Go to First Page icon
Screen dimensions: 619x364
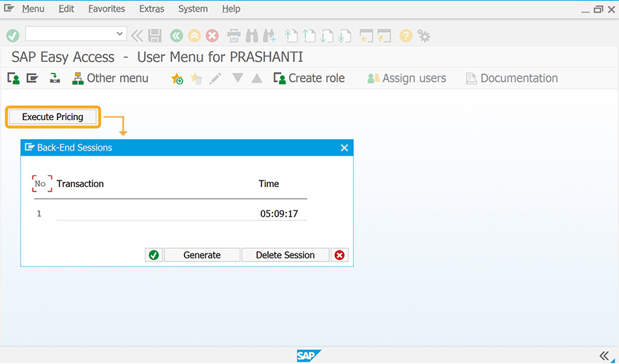(291, 36)
